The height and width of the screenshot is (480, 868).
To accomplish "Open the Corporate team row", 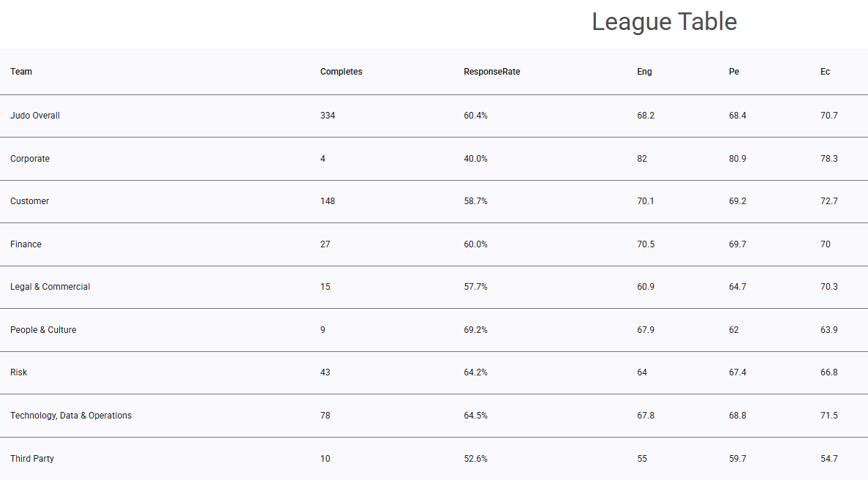I will coord(434,158).
